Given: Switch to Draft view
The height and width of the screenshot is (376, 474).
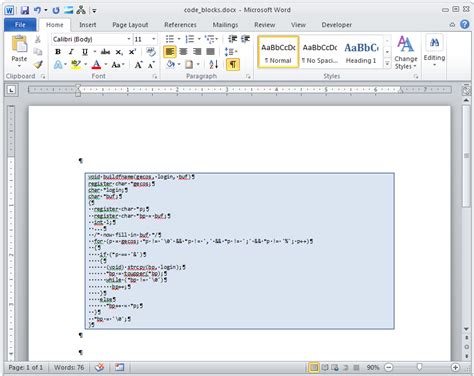Looking at the screenshot, I should [x=356, y=367].
